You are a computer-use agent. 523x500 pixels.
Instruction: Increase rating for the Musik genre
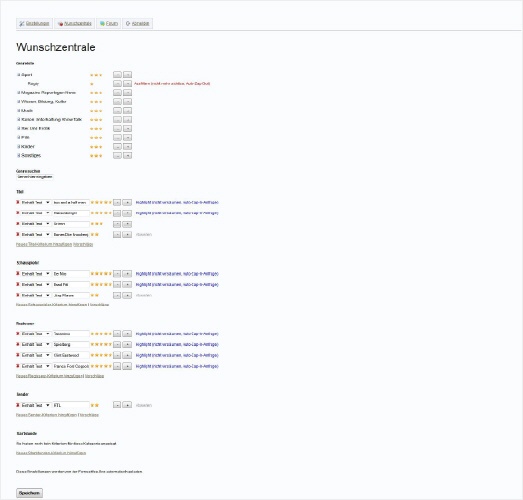(x=127, y=110)
